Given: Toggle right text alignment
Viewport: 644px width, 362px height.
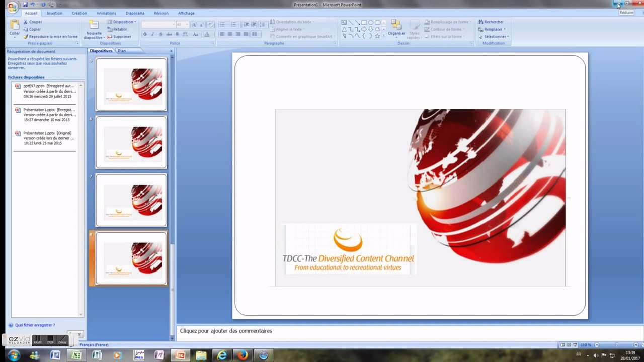Looking at the screenshot, I should [x=238, y=34].
